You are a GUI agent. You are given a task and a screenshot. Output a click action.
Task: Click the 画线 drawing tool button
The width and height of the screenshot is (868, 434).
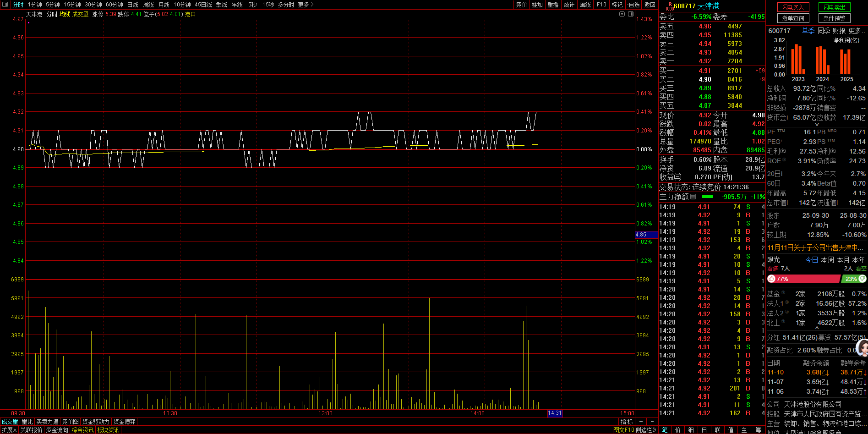coord(585,5)
